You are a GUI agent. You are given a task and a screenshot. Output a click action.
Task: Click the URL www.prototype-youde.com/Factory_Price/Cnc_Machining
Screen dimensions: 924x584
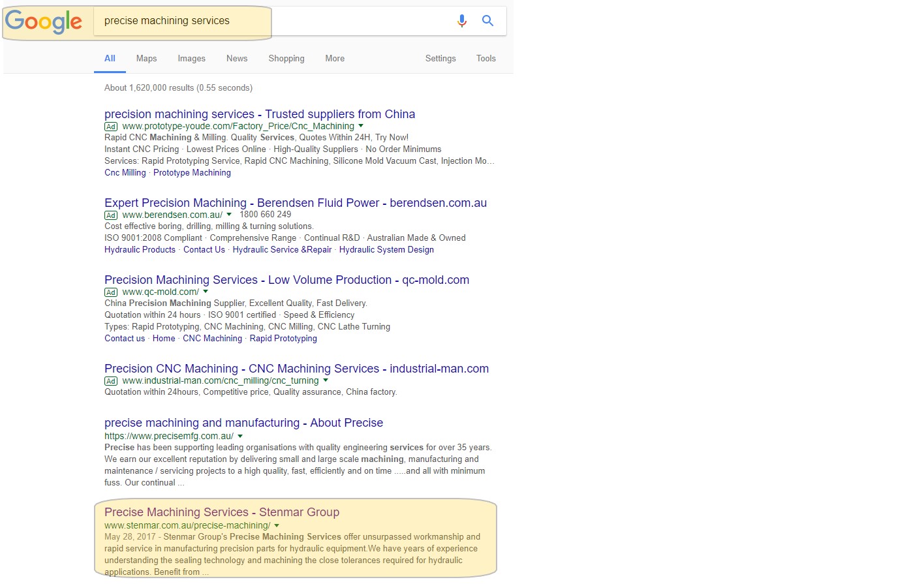238,126
